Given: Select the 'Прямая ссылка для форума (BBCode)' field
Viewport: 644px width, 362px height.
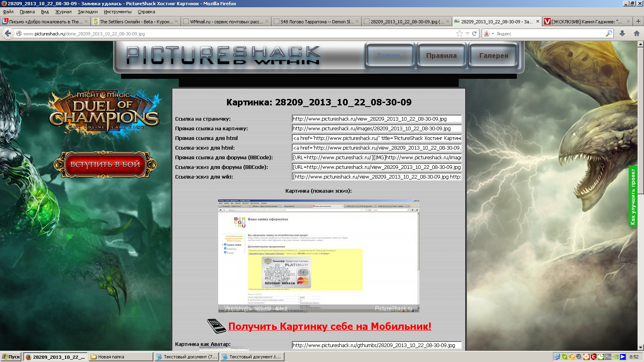Looking at the screenshot, I should 376,157.
